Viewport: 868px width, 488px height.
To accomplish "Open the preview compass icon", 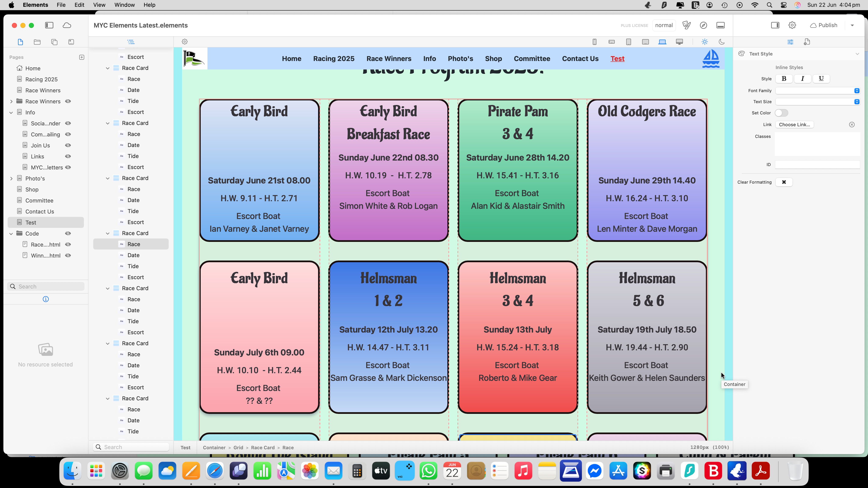I will tap(703, 25).
